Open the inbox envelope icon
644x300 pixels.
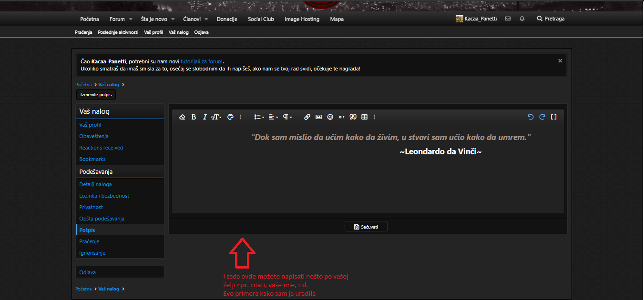coord(508,19)
